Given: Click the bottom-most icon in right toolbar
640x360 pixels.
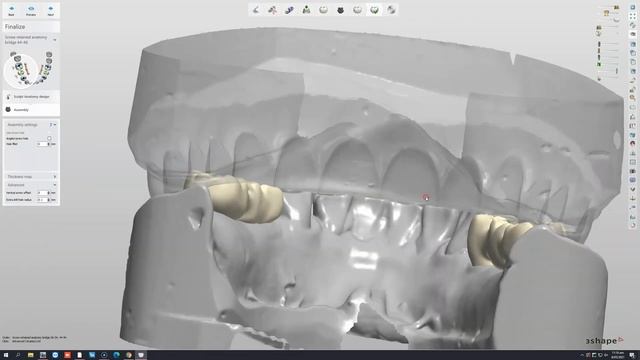Looking at the screenshot, I should [x=633, y=225].
